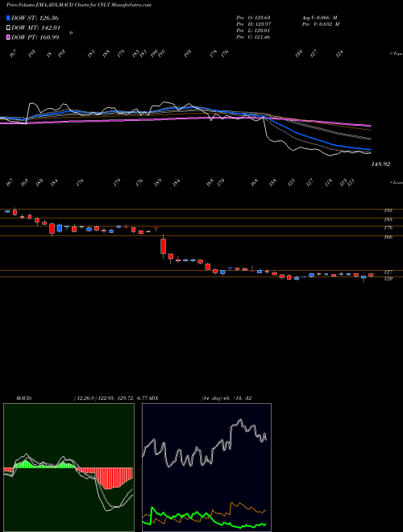Click the Pre V: 0.092 M value
The width and height of the screenshot is (403, 532).
click(x=320, y=24)
